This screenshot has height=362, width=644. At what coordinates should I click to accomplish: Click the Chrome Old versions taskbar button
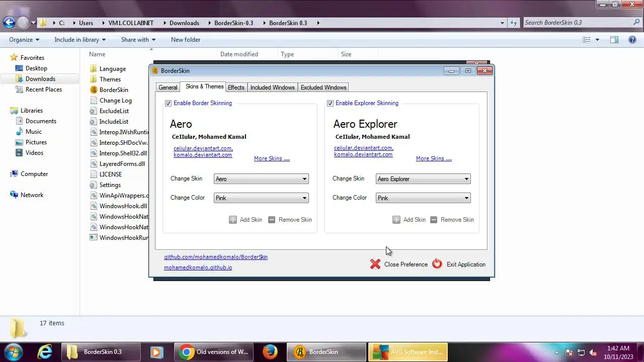[213, 352]
